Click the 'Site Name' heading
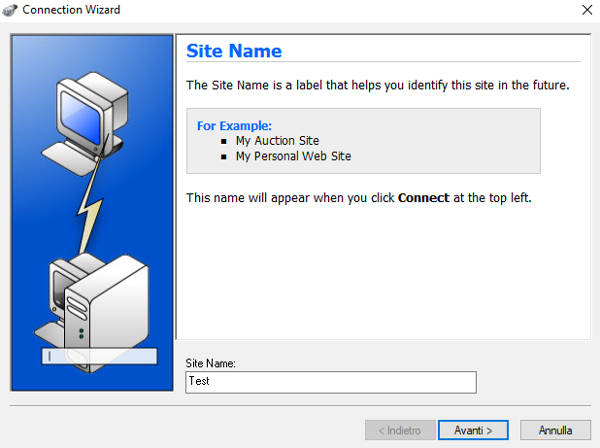The image size is (600, 448). pos(234,51)
